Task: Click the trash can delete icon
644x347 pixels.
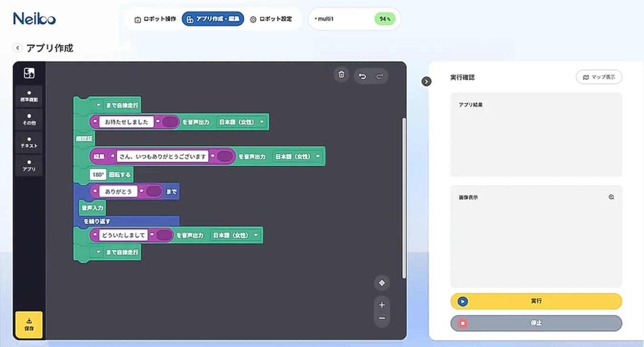Action: [341, 74]
